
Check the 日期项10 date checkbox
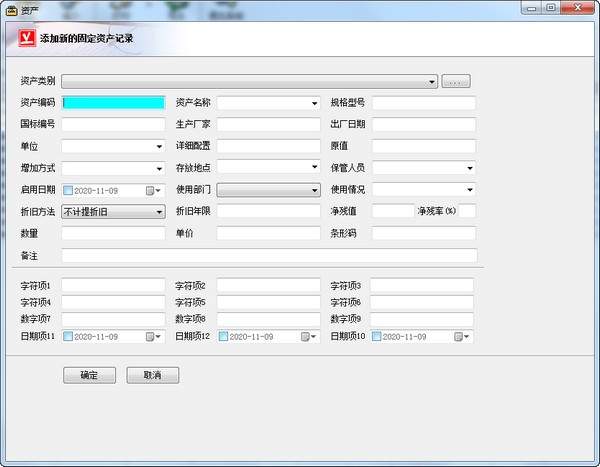point(377,337)
